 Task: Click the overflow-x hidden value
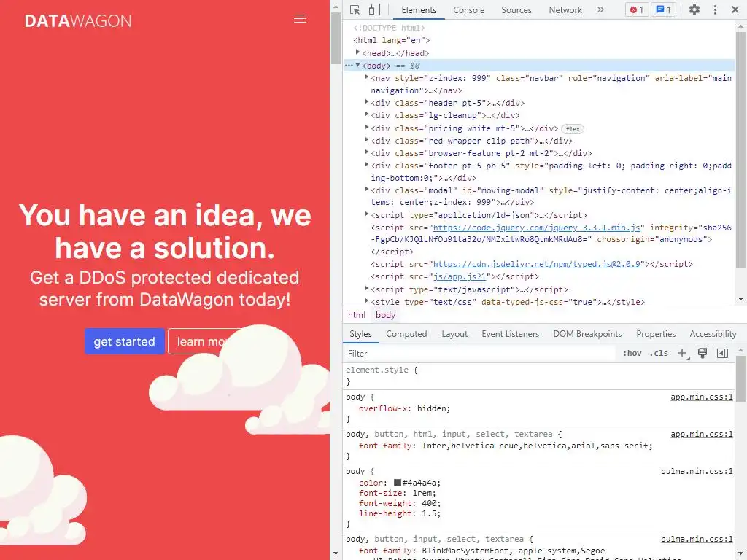coord(432,408)
